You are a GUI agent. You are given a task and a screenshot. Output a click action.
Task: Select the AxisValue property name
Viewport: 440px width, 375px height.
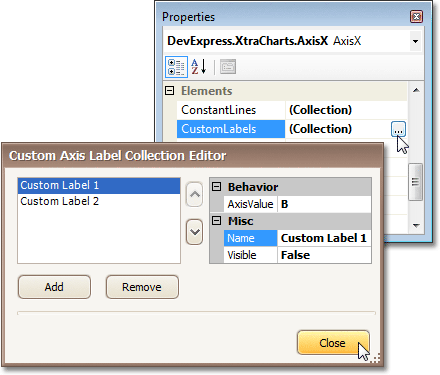[x=250, y=204]
